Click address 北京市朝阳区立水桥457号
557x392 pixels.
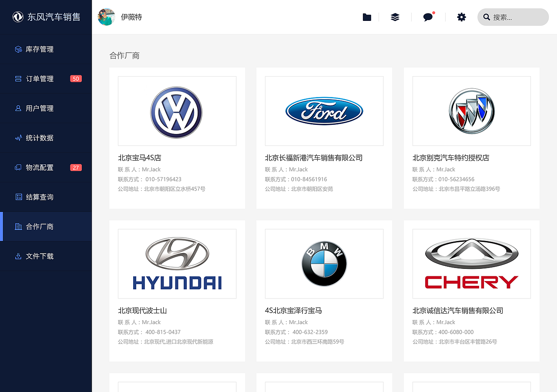tap(174, 189)
